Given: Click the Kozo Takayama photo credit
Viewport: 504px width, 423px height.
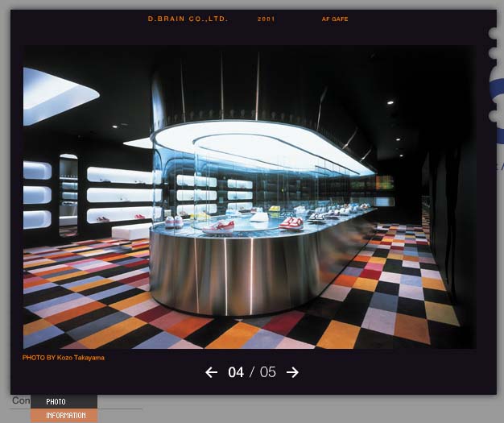Looking at the screenshot, I should pyautogui.click(x=64, y=357).
